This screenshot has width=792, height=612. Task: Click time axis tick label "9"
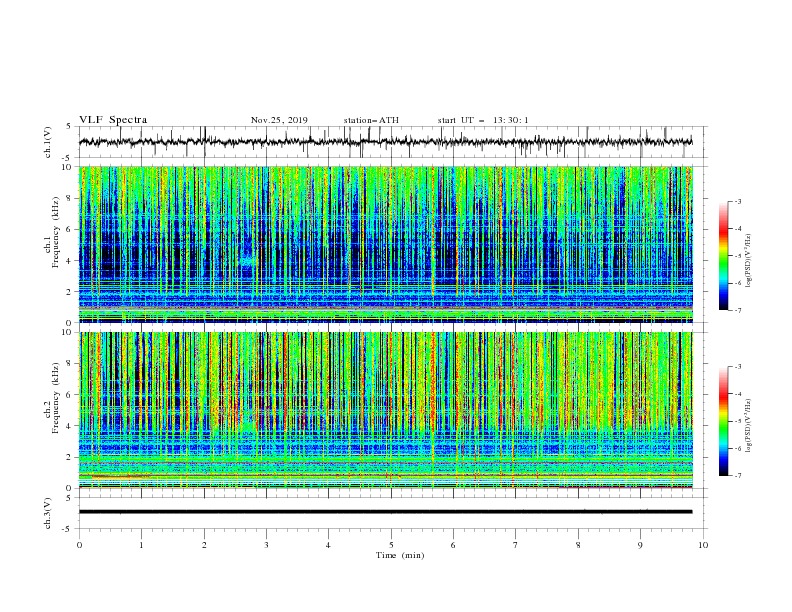tap(640, 545)
